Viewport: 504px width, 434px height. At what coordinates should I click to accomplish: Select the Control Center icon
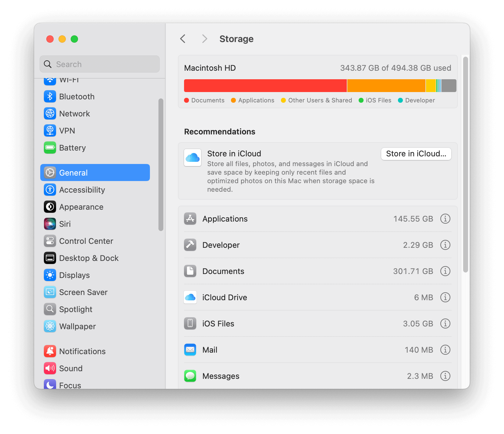(50, 241)
